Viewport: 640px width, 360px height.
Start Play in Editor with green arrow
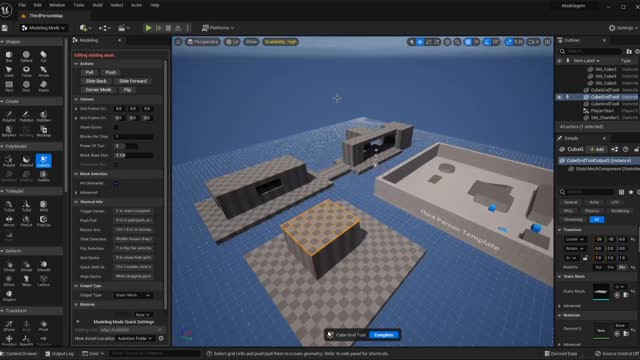[x=149, y=28]
